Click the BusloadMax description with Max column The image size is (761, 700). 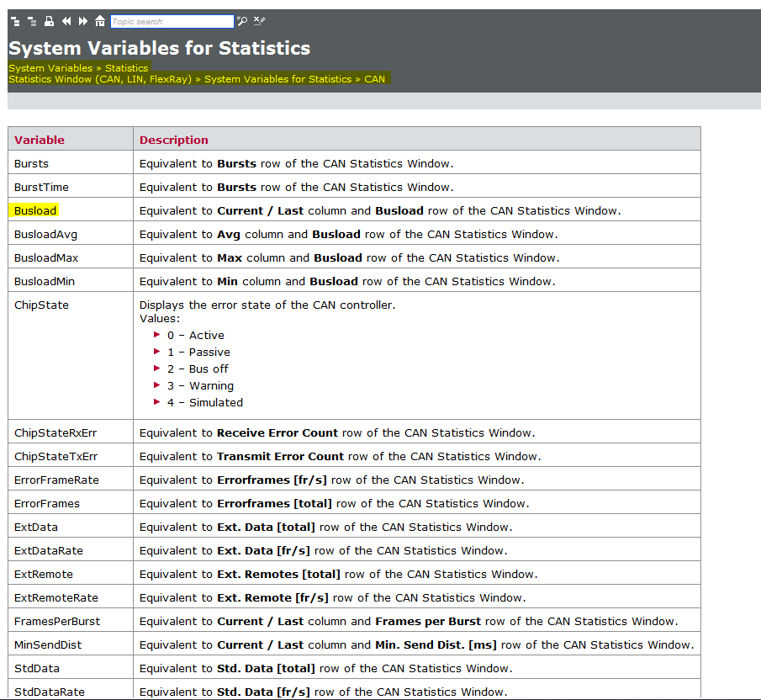click(350, 257)
